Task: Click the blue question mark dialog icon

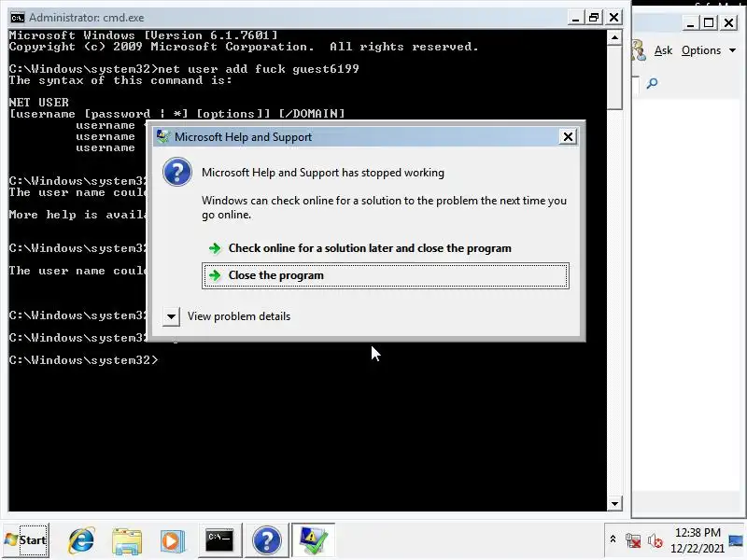Action: tap(177, 172)
